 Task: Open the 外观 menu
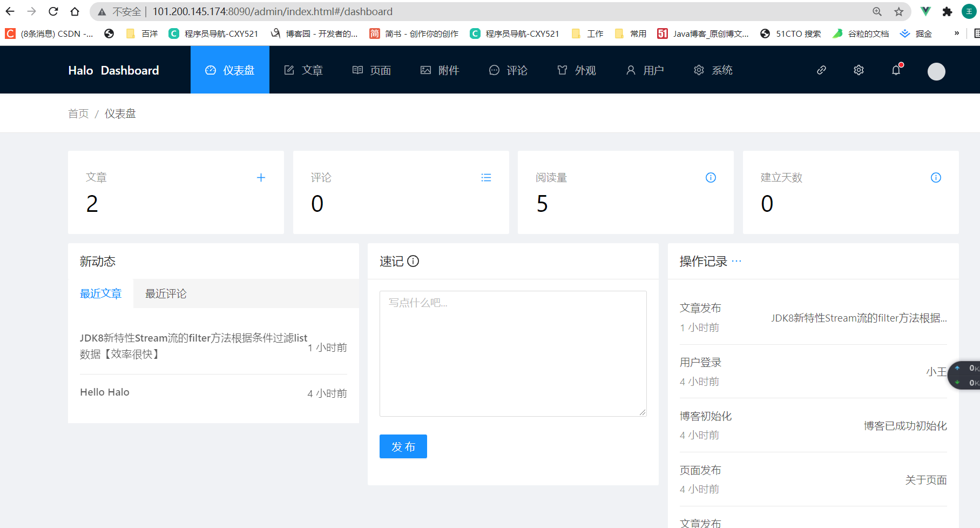(577, 70)
